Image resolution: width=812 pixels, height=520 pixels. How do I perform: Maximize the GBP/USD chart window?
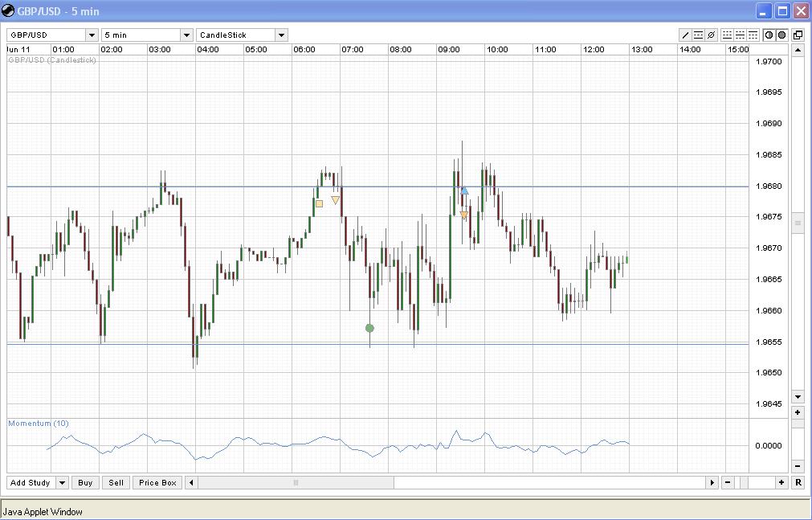[783, 11]
